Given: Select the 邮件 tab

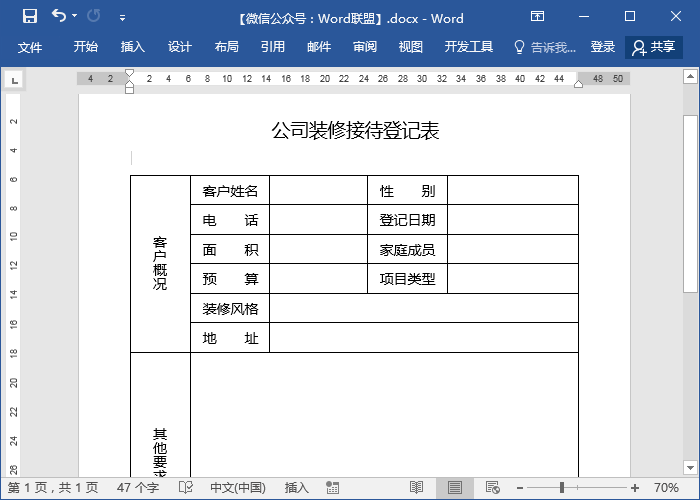Looking at the screenshot, I should (x=319, y=47).
